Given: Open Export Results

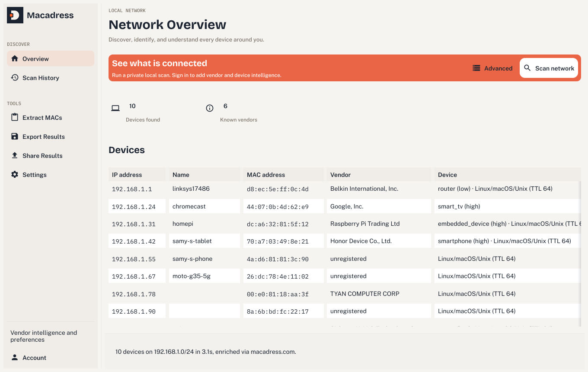Looking at the screenshot, I should 51,137.
